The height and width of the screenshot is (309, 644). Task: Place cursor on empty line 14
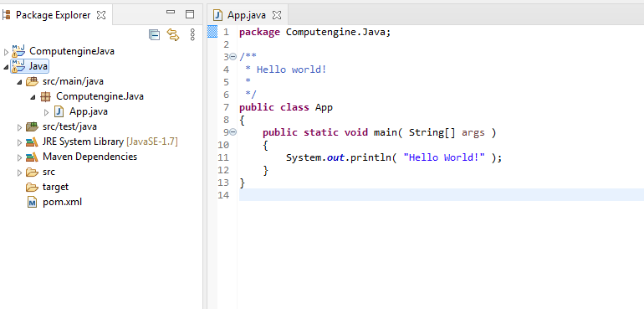tap(441, 194)
